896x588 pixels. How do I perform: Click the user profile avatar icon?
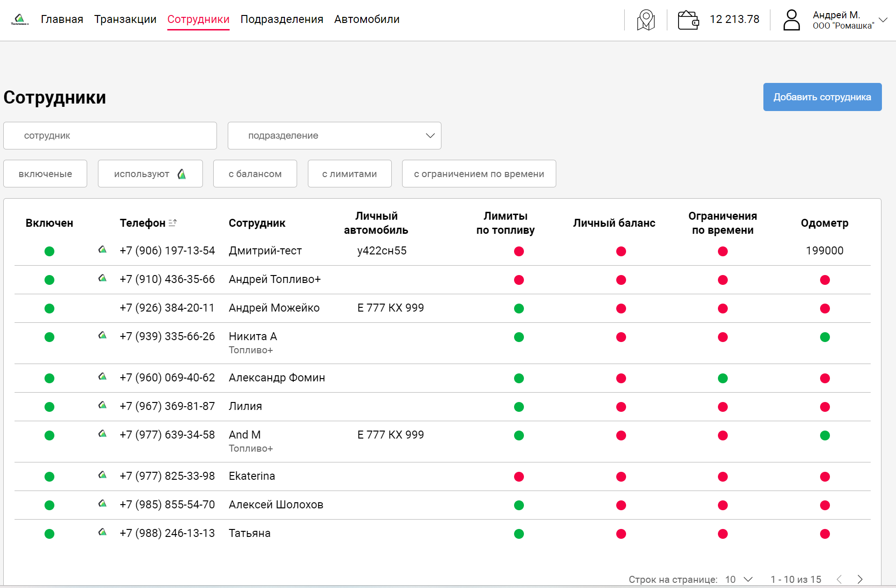click(x=791, y=20)
